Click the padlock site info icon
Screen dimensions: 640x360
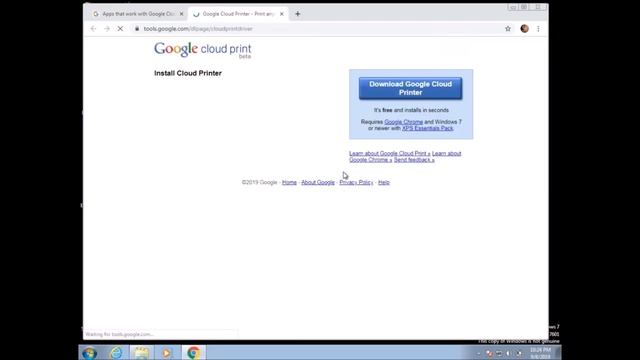coord(137,29)
